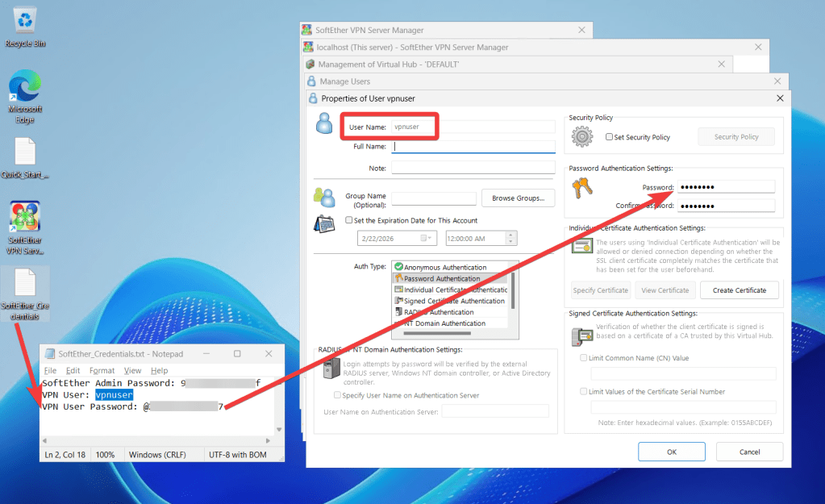825x504 pixels.
Task: Click into the Full Name input field
Action: click(473, 148)
